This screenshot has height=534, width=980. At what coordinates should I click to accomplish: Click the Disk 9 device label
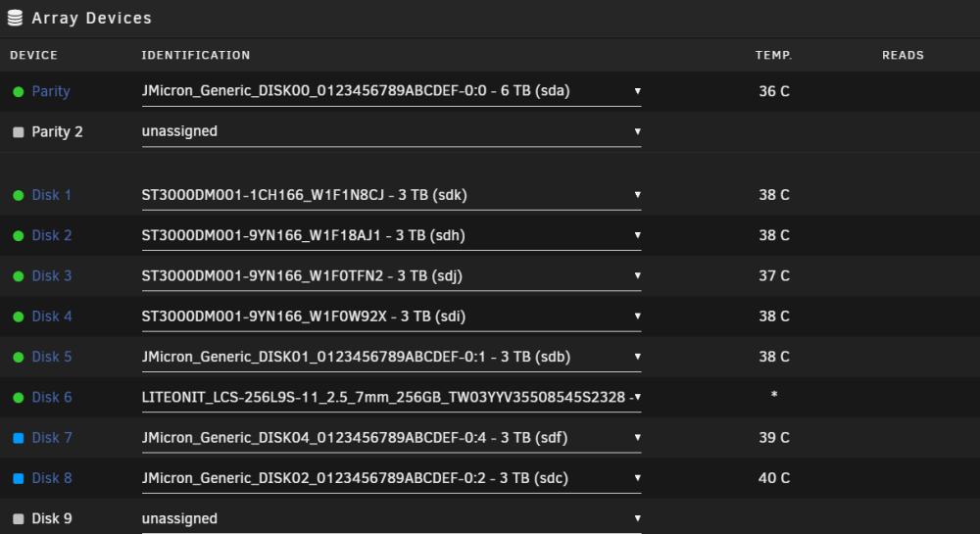pos(52,518)
